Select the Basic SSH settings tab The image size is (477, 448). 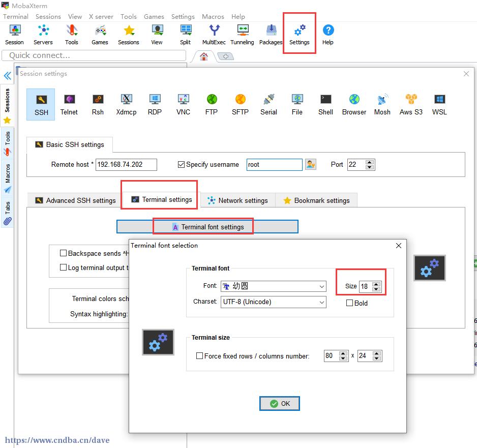pyautogui.click(x=70, y=144)
